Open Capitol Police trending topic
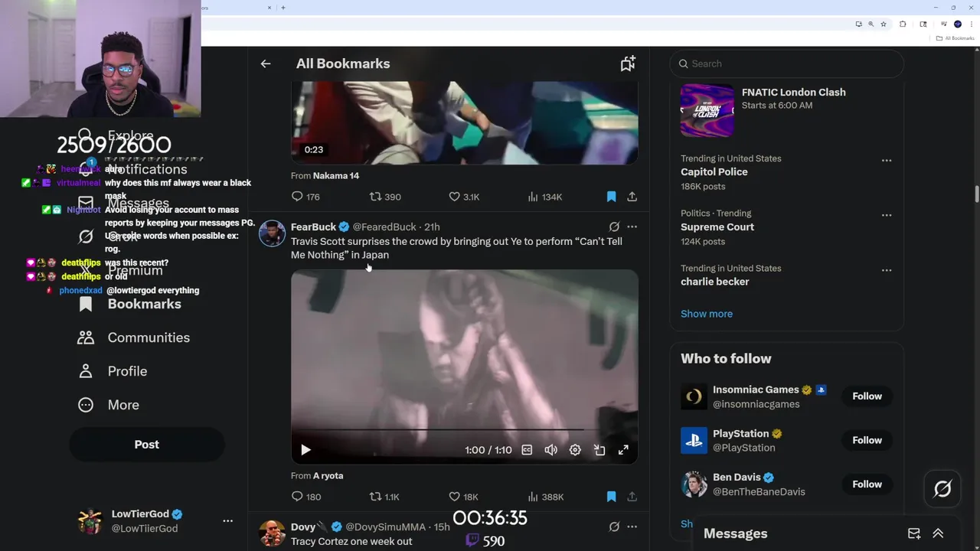 click(x=714, y=172)
